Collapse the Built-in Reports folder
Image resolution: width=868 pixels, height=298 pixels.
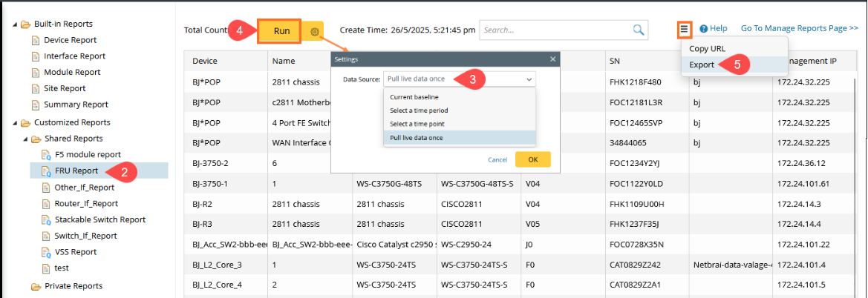click(x=13, y=24)
